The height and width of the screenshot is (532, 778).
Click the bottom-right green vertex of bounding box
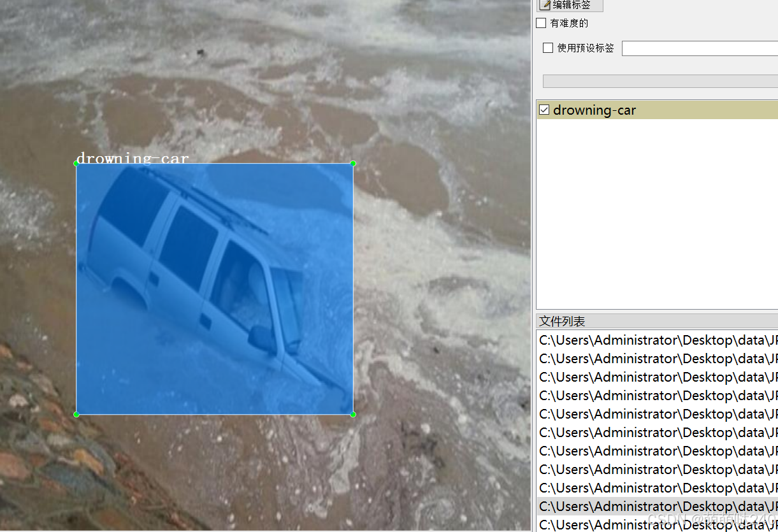[353, 415]
